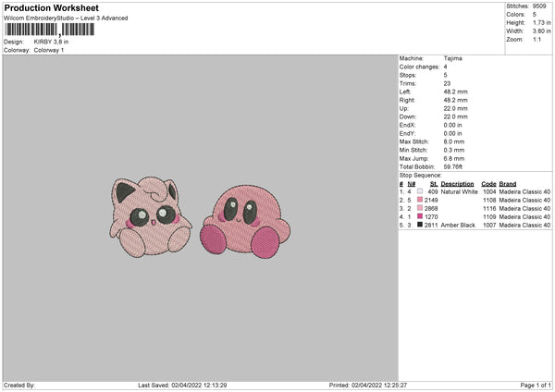The image size is (555, 392).
Task: Click the pink 2149 thread swatch
Action: (421, 200)
